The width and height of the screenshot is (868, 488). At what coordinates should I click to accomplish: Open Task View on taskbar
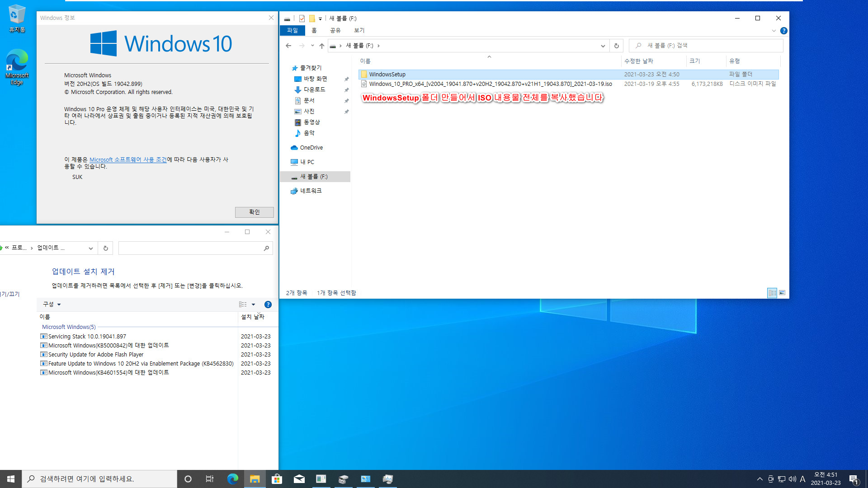coord(210,479)
